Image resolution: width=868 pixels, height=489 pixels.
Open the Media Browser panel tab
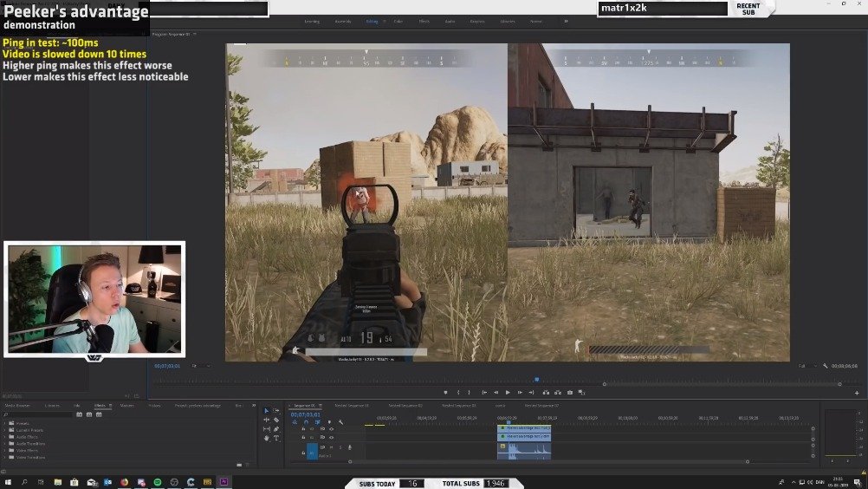(17, 405)
